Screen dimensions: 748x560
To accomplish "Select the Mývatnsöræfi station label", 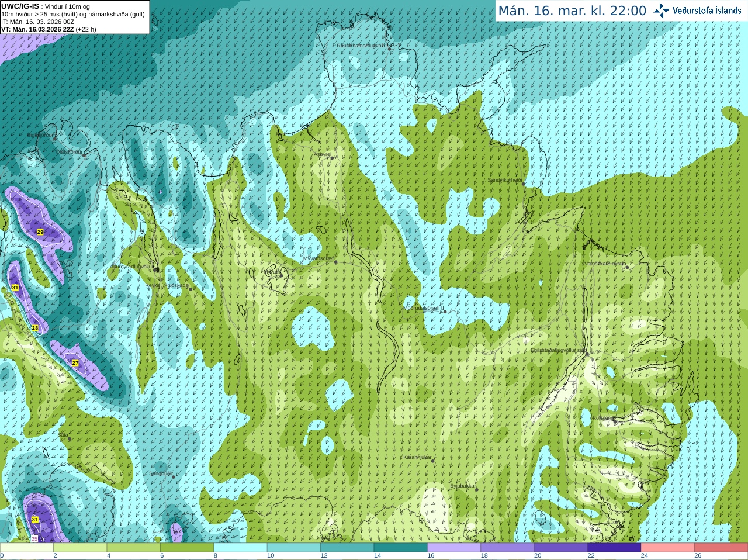I will click(x=318, y=258).
